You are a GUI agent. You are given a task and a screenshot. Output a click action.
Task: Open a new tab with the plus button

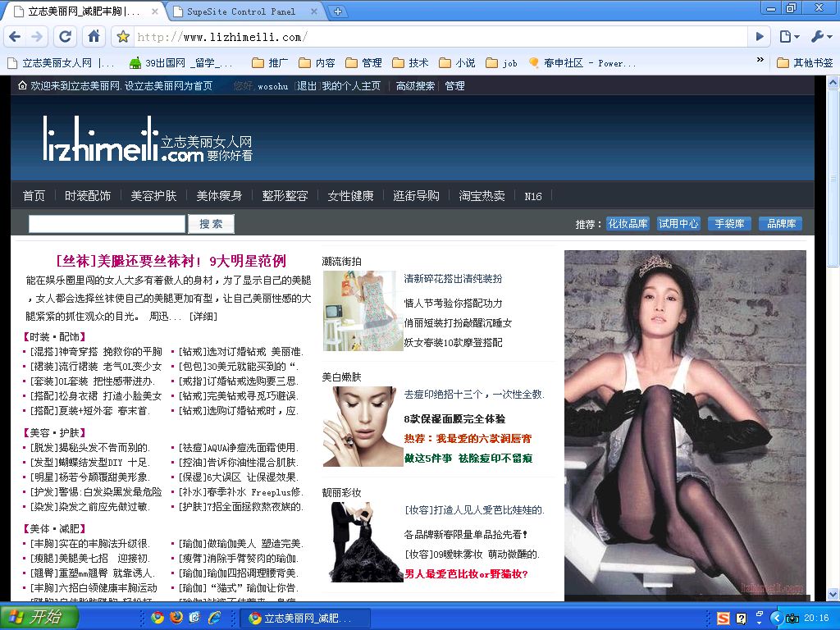click(x=337, y=11)
